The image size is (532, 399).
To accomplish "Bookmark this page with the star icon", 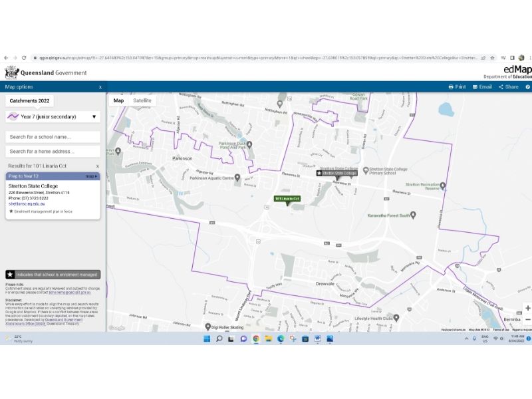I will pyautogui.click(x=492, y=58).
